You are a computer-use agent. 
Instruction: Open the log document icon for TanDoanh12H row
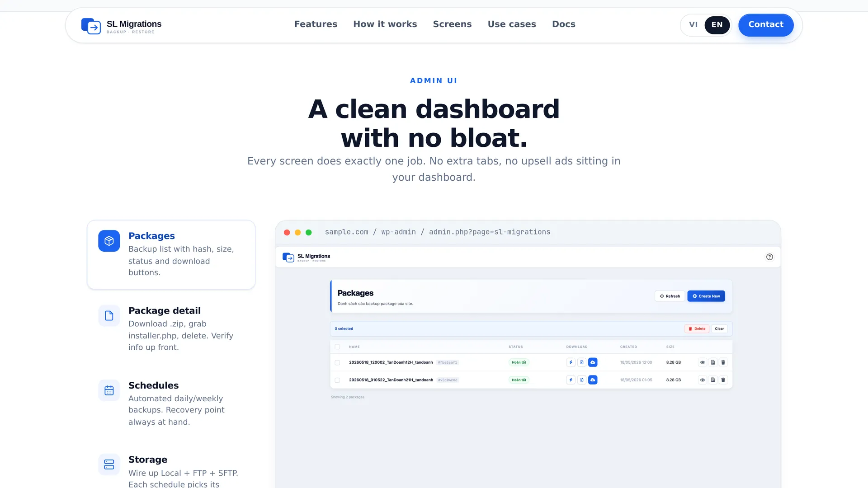pyautogui.click(x=713, y=362)
